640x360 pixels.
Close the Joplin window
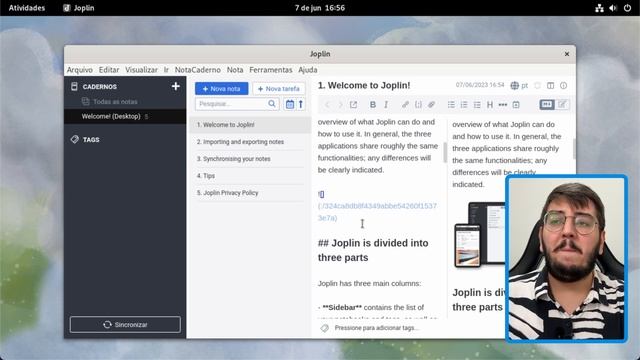(x=567, y=54)
